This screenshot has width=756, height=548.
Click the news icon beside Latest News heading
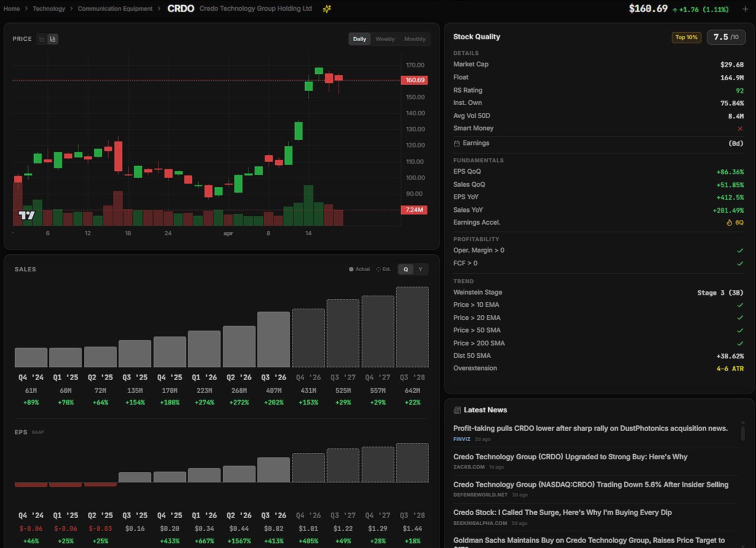457,410
